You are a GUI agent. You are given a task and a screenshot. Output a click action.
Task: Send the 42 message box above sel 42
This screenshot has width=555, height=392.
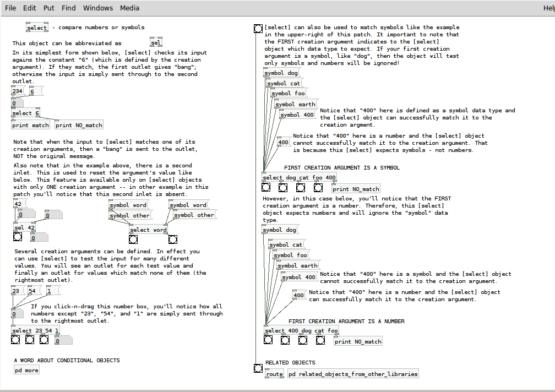[x=19, y=203]
